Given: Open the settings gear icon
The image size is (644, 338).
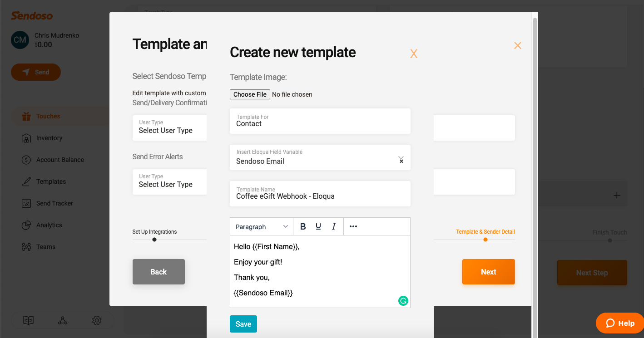Looking at the screenshot, I should 97,320.
